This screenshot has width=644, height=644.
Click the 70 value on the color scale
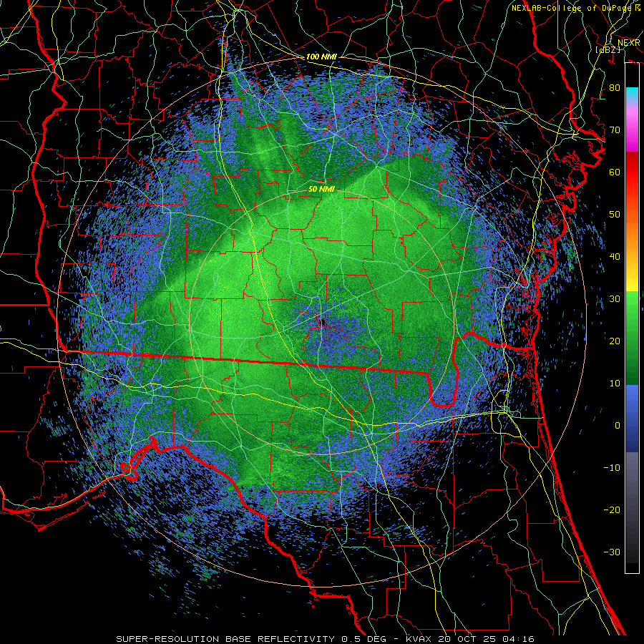[615, 130]
